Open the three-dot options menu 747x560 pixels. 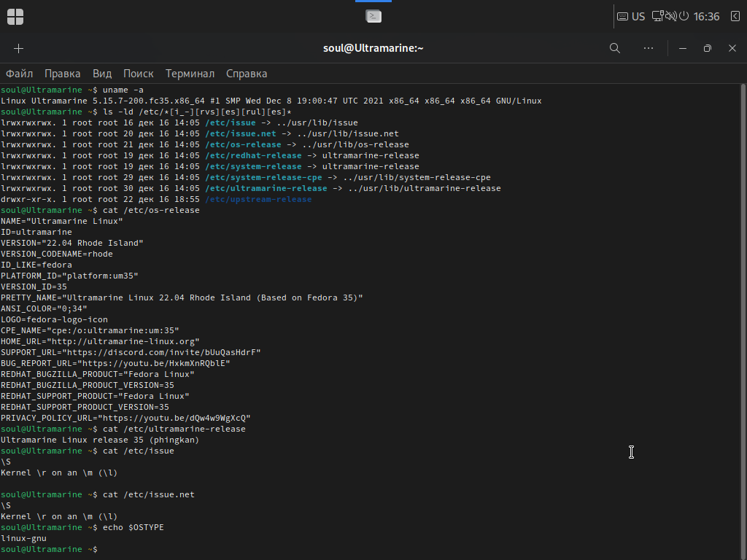tap(649, 48)
